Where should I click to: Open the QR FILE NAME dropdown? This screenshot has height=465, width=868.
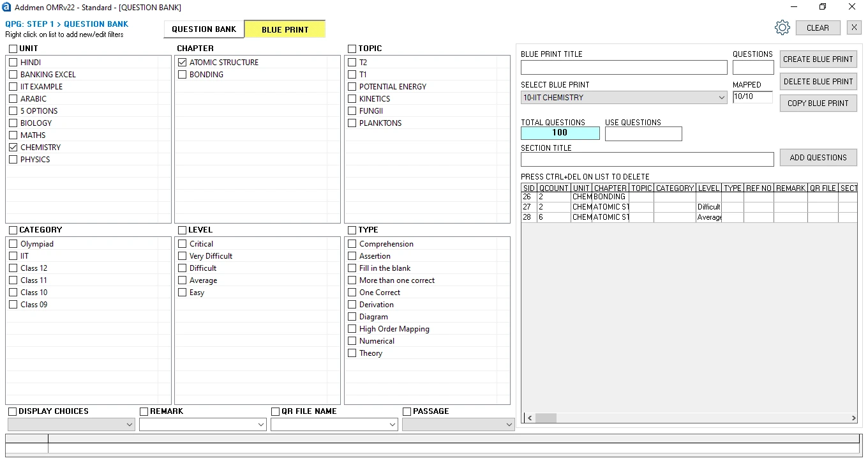click(392, 424)
